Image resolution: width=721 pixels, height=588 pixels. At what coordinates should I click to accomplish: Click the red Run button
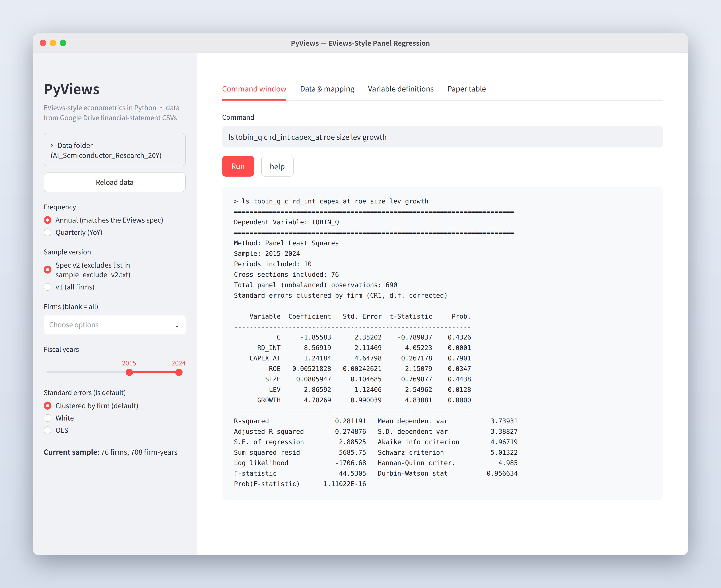238,166
